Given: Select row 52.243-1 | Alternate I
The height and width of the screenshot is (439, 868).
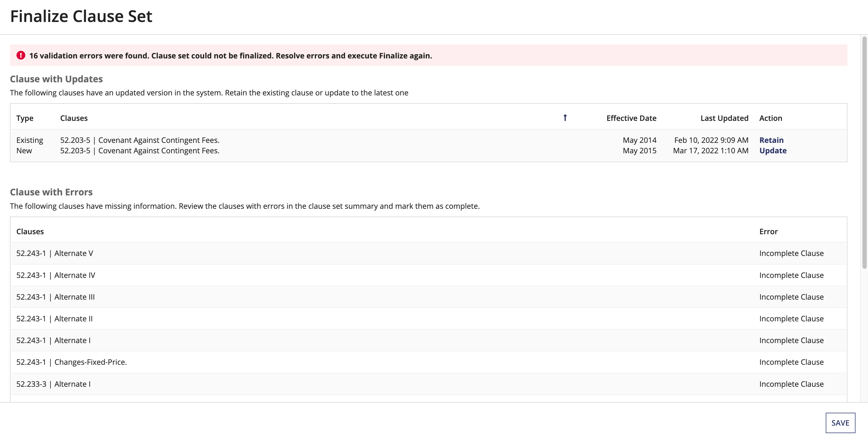Looking at the screenshot, I should 428,340.
